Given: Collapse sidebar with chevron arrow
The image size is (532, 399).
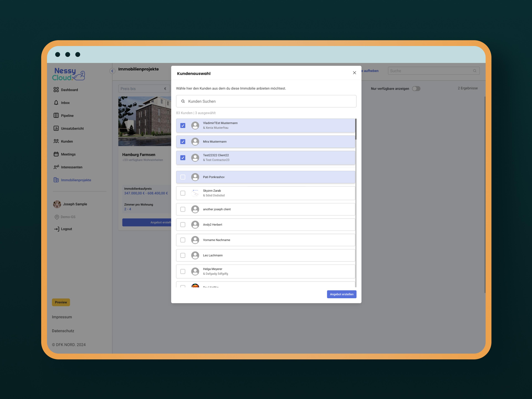Looking at the screenshot, I should click(112, 71).
